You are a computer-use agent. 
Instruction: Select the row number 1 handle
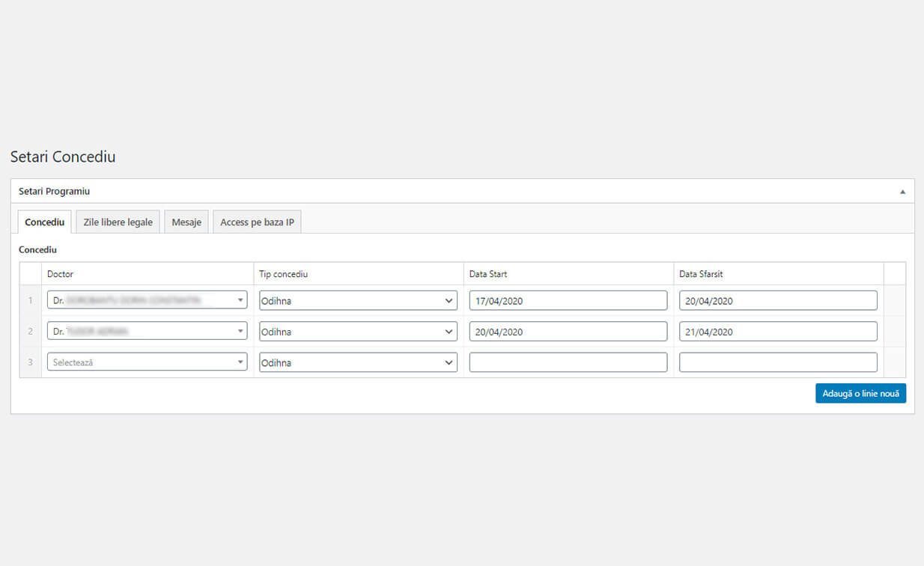(31, 300)
